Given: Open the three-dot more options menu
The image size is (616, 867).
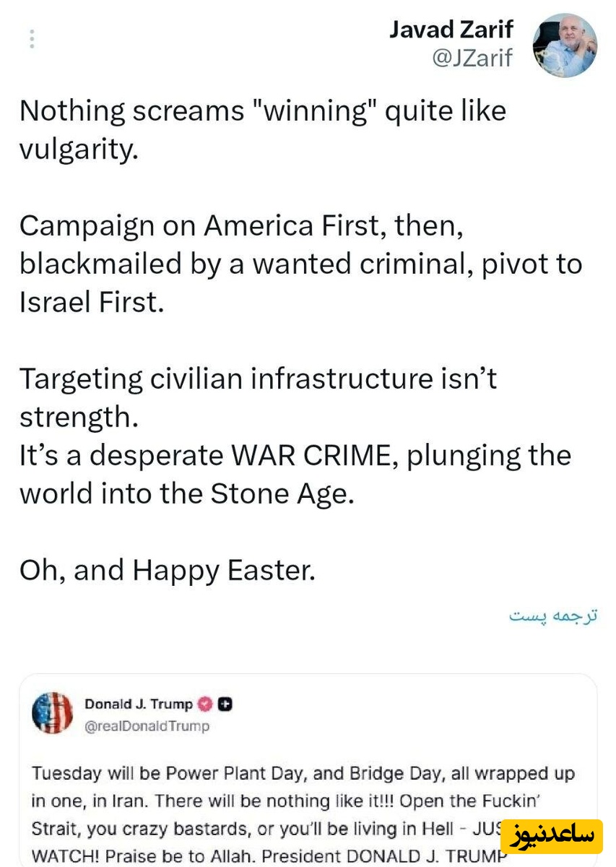Looking at the screenshot, I should 32,39.
